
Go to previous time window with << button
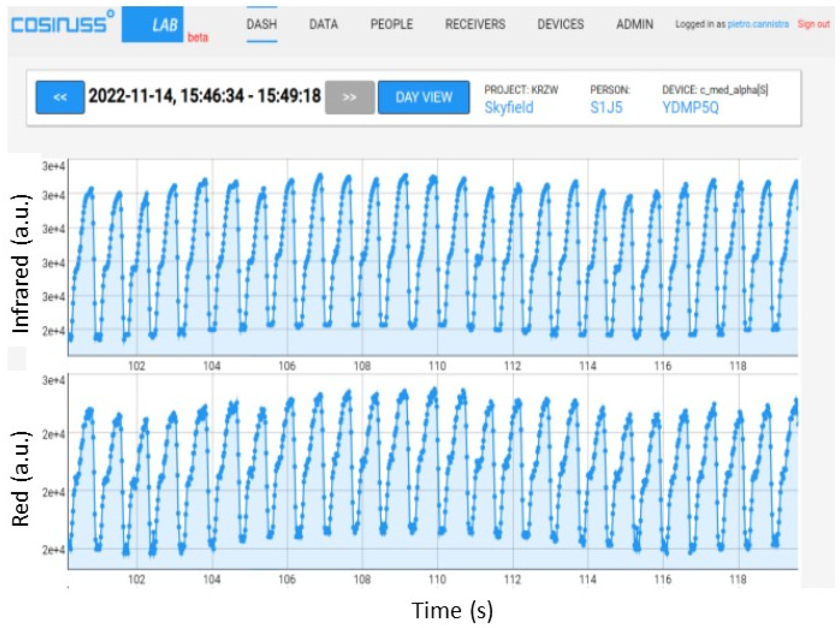click(x=60, y=97)
